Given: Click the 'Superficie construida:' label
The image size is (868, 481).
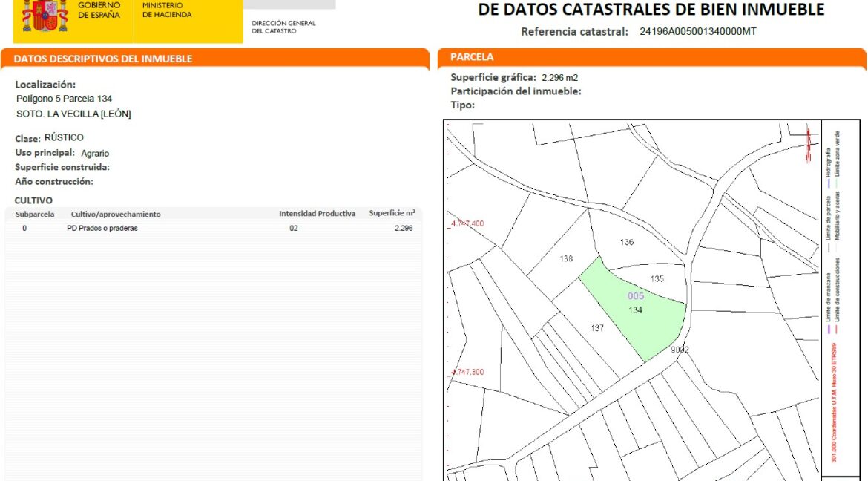Looking at the screenshot, I should click(62, 167).
